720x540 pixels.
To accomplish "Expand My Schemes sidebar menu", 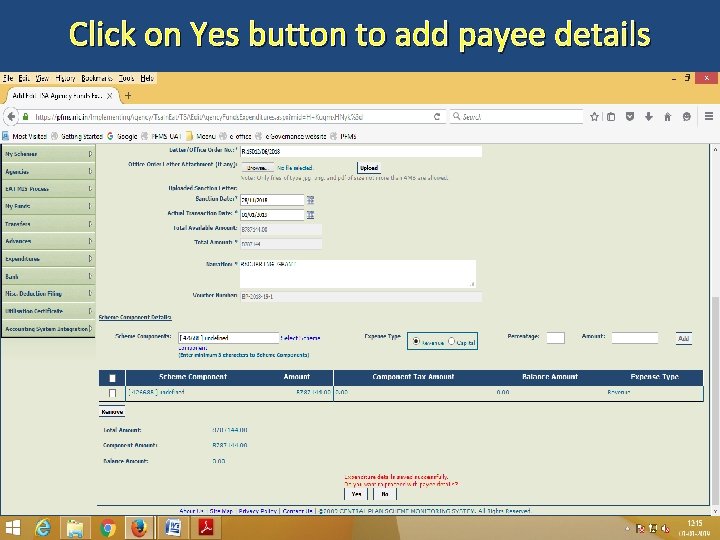I will [48, 154].
